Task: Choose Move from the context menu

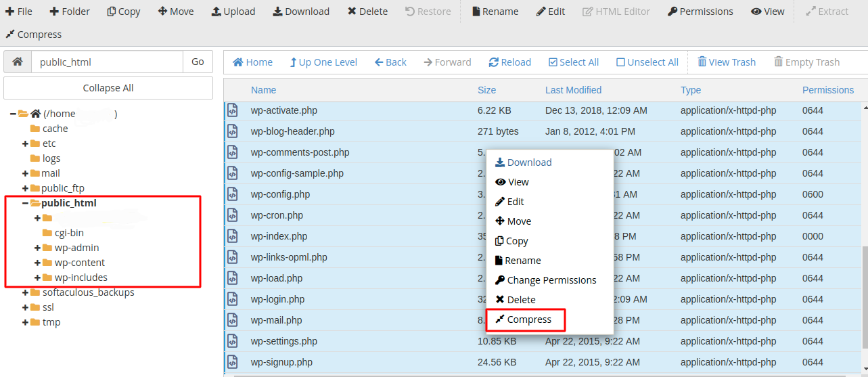Action: [x=513, y=221]
